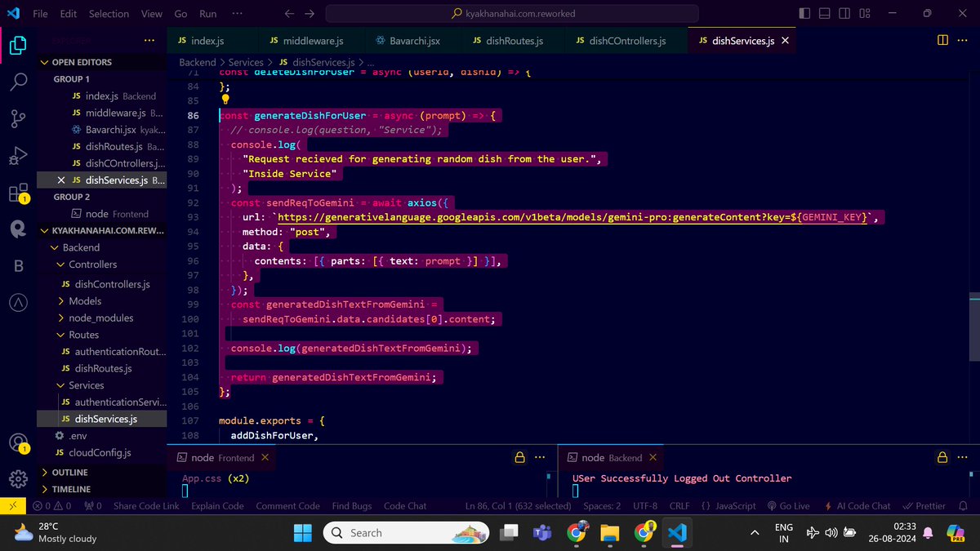Image resolution: width=980 pixels, height=551 pixels.
Task: Open Explorer views ellipsis menu
Action: (x=149, y=40)
